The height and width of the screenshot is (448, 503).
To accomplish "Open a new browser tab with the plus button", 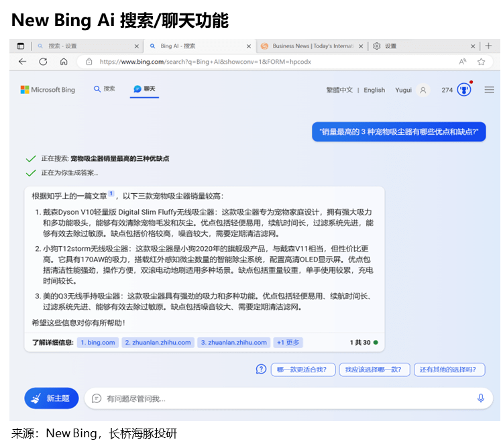I will (x=472, y=46).
